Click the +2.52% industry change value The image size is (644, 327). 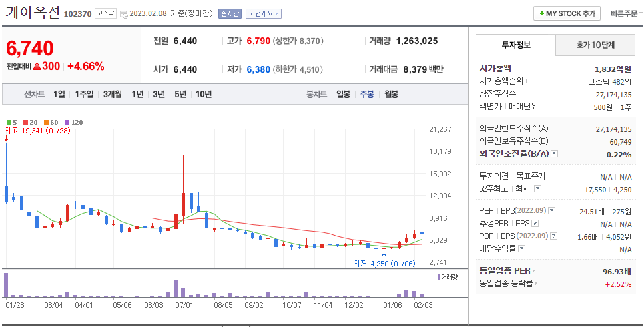click(x=618, y=284)
